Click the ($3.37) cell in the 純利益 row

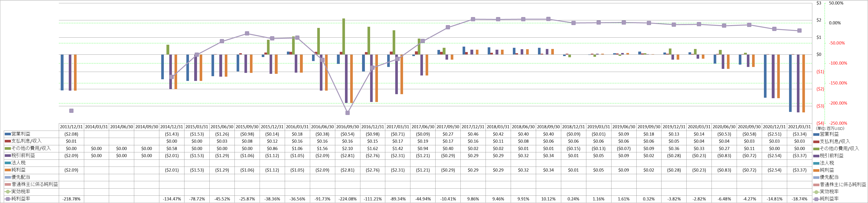click(799, 170)
